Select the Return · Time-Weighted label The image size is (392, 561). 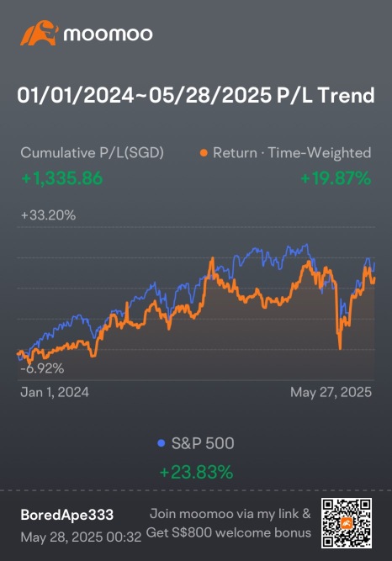292,153
